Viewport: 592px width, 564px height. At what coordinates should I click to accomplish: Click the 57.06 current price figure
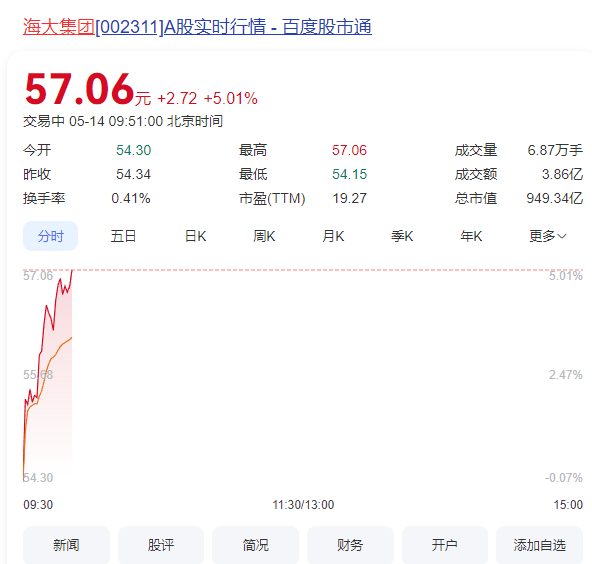point(79,89)
